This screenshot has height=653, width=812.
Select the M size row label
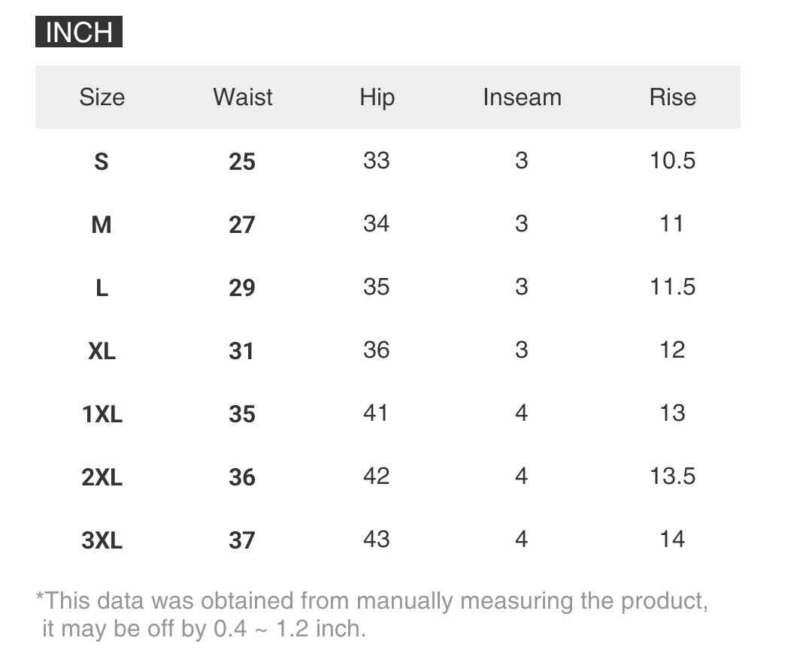click(x=101, y=224)
